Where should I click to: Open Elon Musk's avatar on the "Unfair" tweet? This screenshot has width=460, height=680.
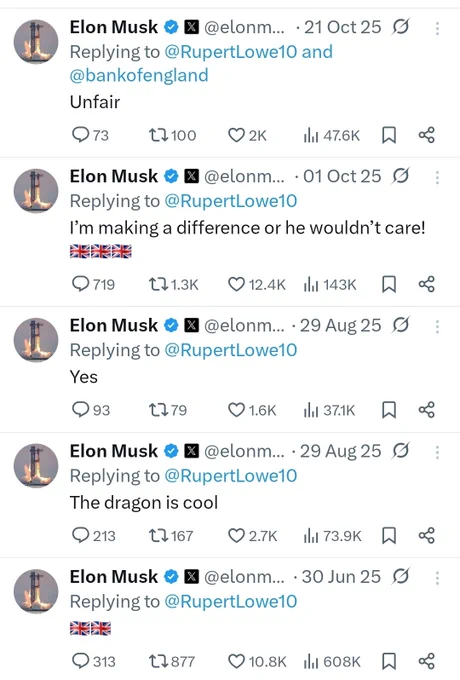36,42
